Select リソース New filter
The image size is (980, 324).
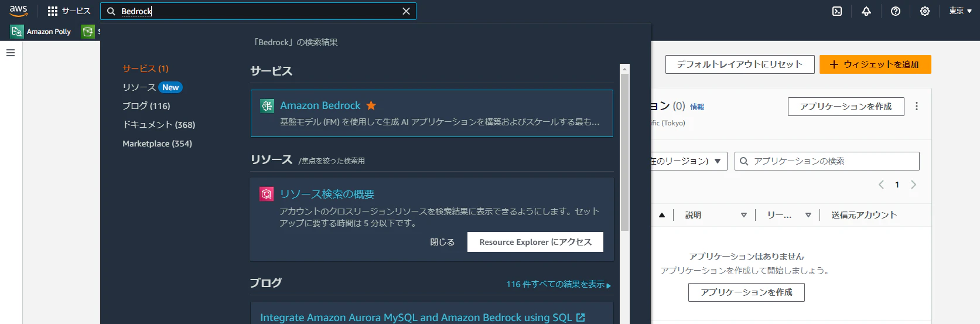coord(152,87)
